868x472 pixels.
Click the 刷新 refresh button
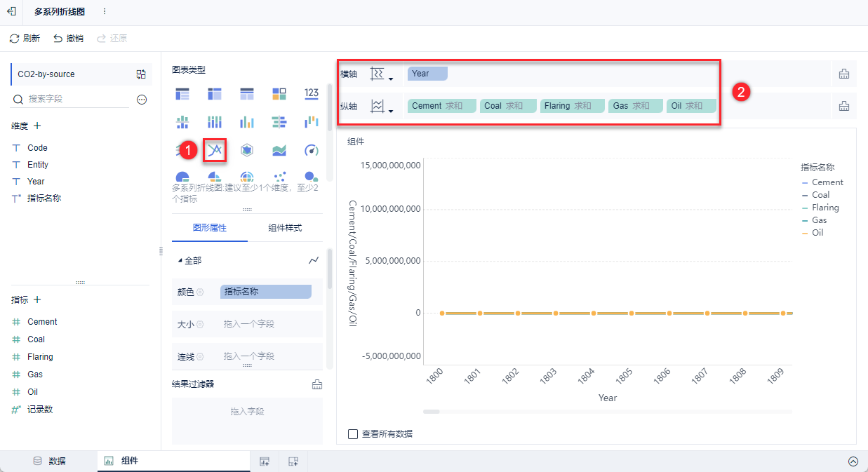coord(25,39)
